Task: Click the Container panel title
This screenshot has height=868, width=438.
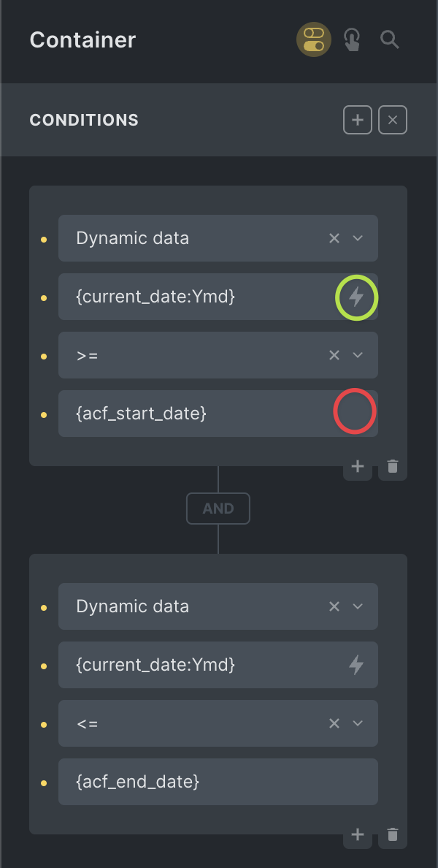Action: (x=82, y=40)
